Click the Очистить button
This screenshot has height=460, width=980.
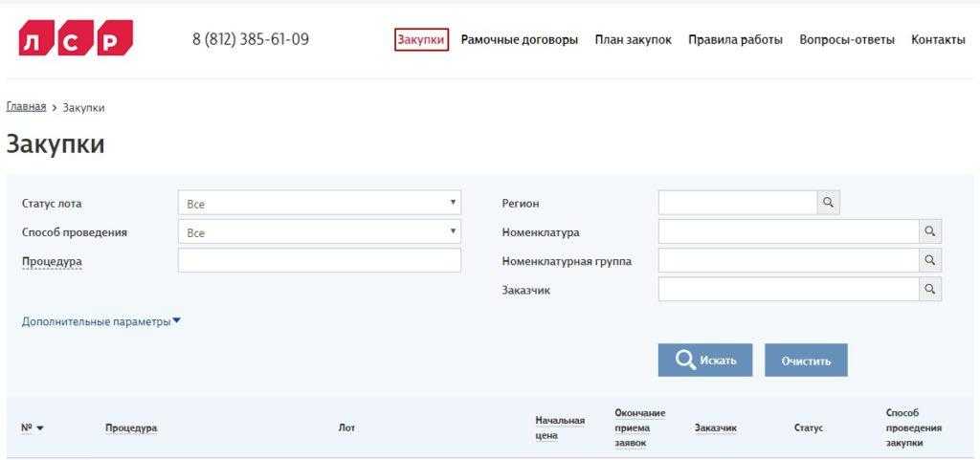(x=806, y=361)
